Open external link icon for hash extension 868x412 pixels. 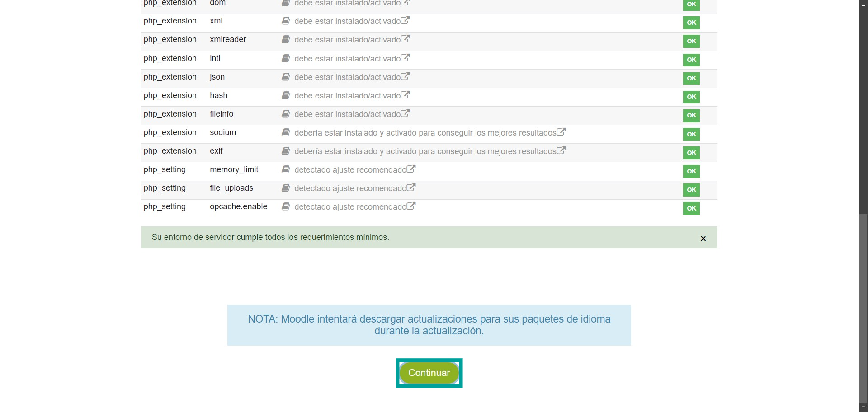coord(406,95)
